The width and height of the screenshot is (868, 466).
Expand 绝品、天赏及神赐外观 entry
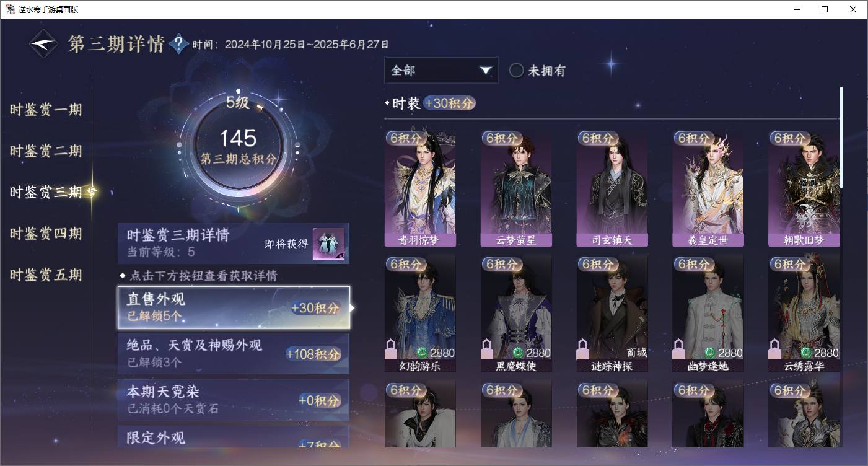point(234,353)
